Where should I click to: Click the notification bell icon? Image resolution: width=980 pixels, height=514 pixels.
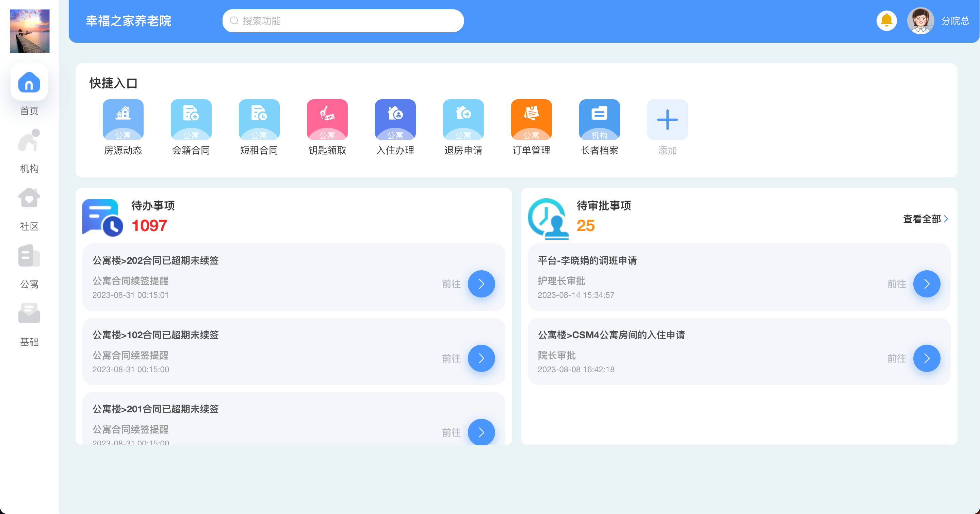(x=886, y=20)
